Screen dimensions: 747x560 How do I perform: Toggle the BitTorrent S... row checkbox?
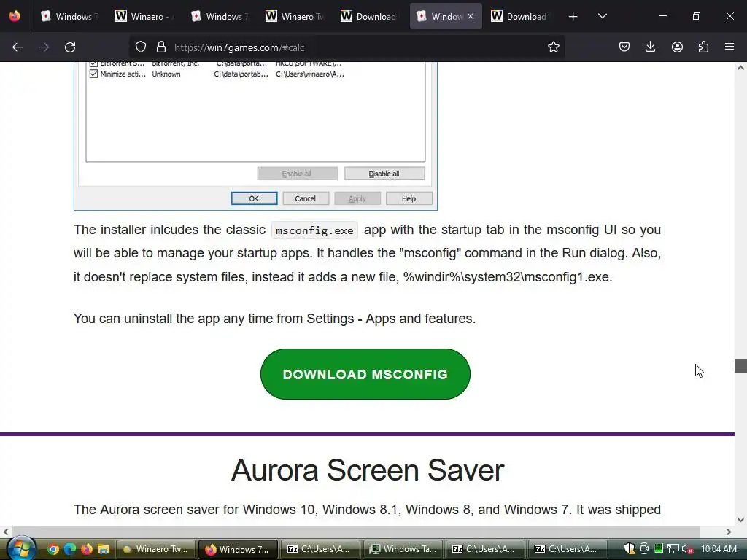tap(94, 63)
